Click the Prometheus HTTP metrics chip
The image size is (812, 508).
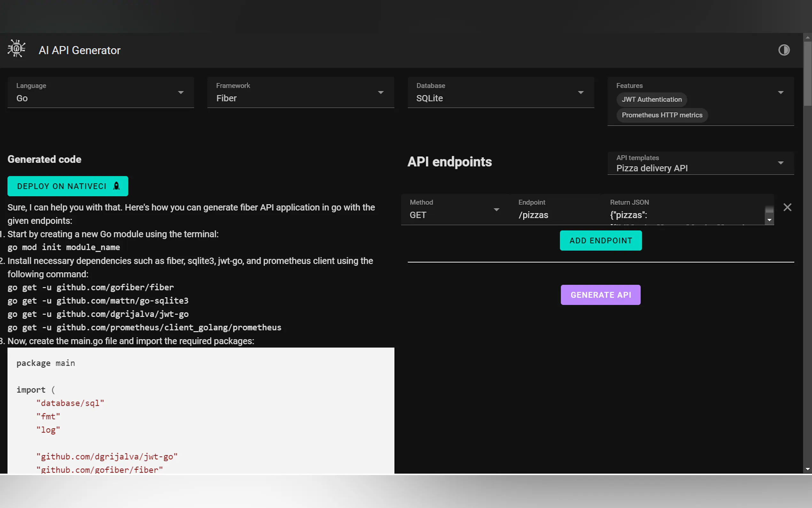[662, 115]
